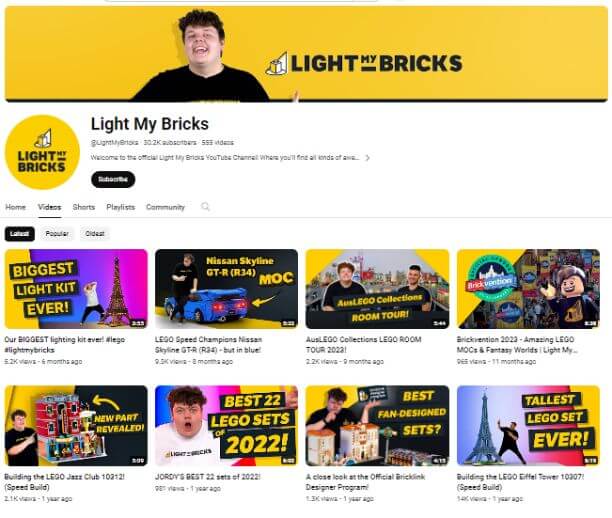
Task: Click the Building the LEGO Jazz Club title
Action: [x=64, y=482]
